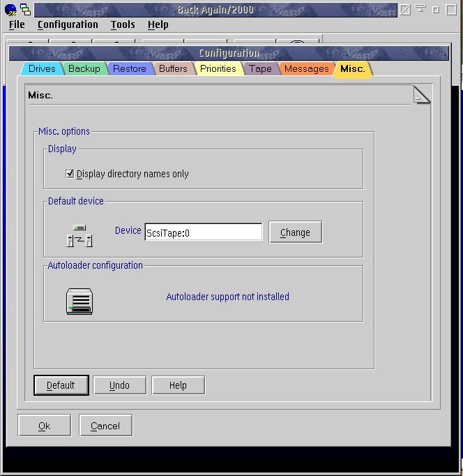
Task: Open the Help menu
Action: pyautogui.click(x=158, y=24)
